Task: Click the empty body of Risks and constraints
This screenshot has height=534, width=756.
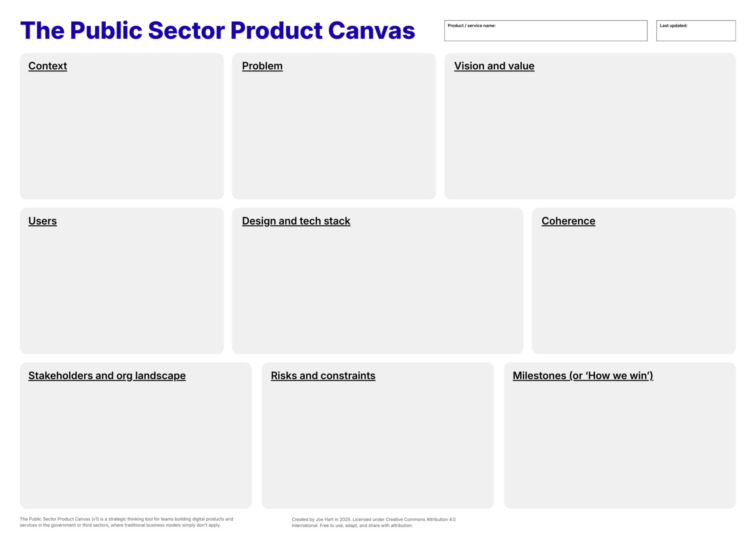Action: tap(377, 446)
